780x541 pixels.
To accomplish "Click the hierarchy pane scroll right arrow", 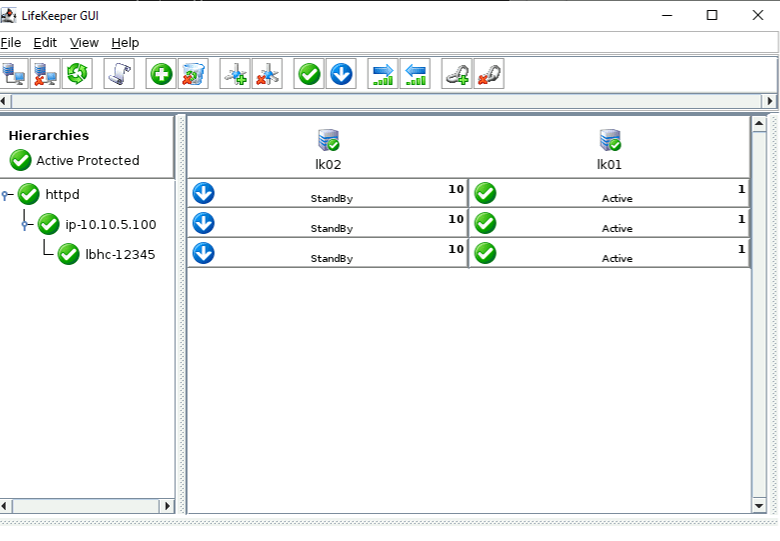I will 167,506.
